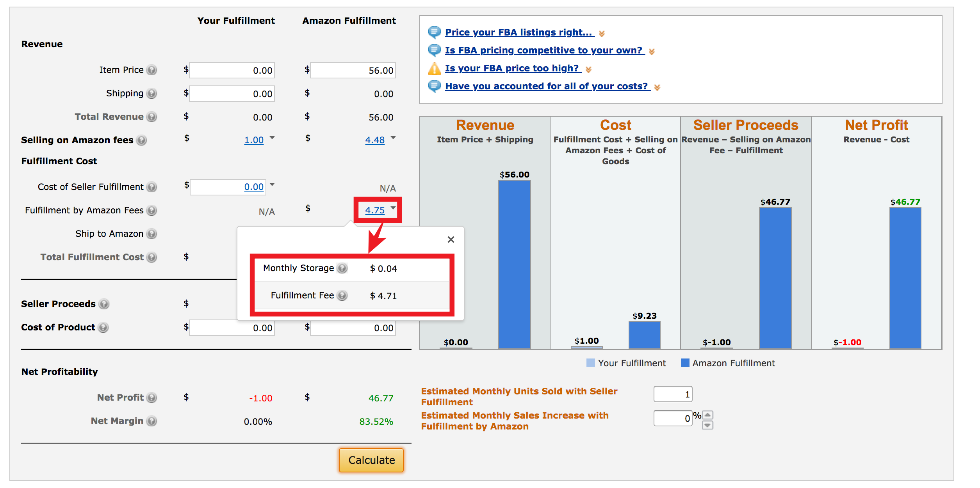Open 'Is FBA pricing competitive to your own?' link
980x488 pixels.
tap(545, 50)
